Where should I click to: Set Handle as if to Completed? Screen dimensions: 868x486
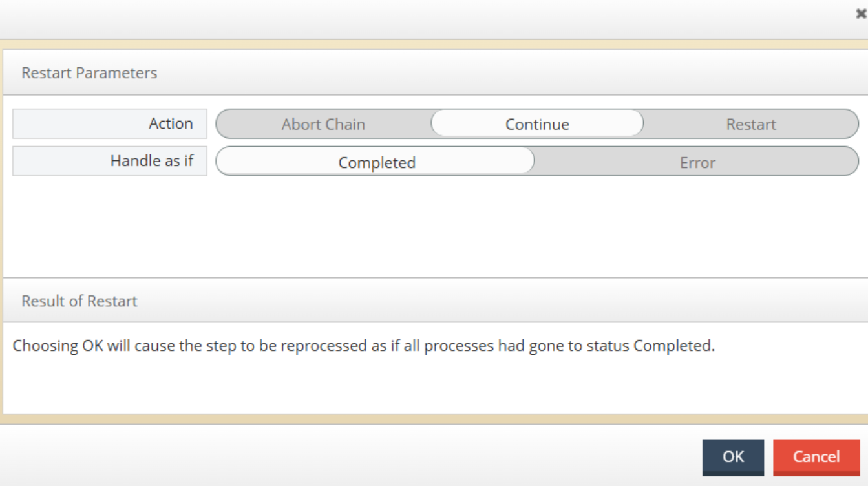[x=376, y=162]
